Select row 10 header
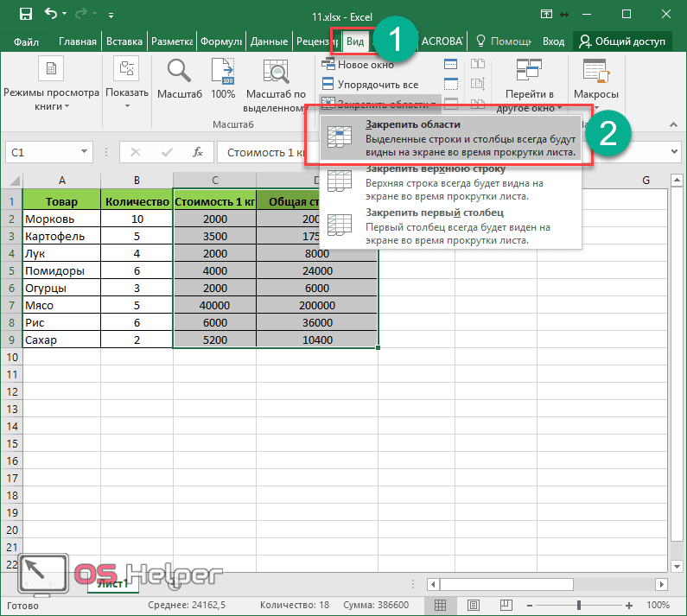This screenshot has height=616, width=687. [11, 357]
